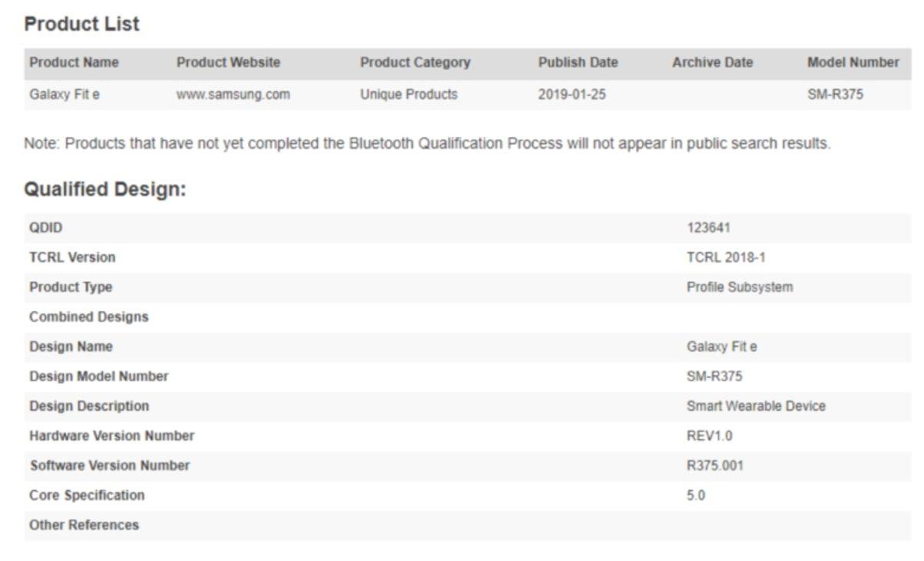
Task: Click the Unique Products category cell
Action: pos(408,95)
